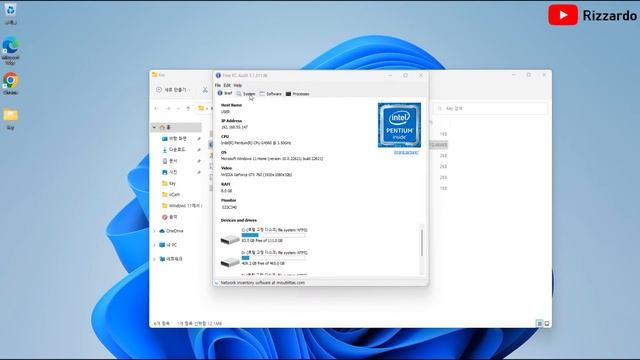Screen dimensions: 640x360
Task: Select the RAM value 8.0 GB
Action: 226,191
